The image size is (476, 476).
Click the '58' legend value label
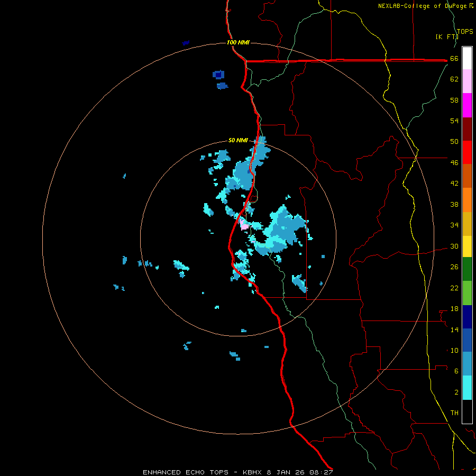click(x=454, y=100)
